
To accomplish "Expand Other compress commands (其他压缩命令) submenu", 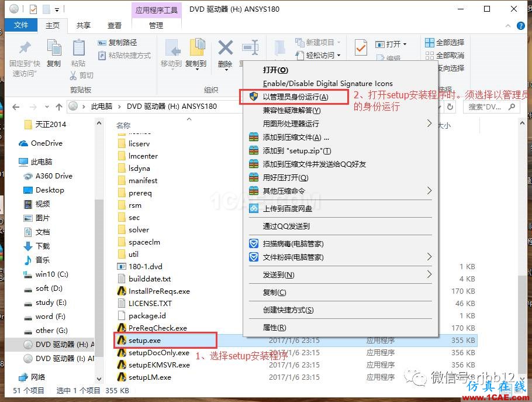I will pyautogui.click(x=429, y=191).
